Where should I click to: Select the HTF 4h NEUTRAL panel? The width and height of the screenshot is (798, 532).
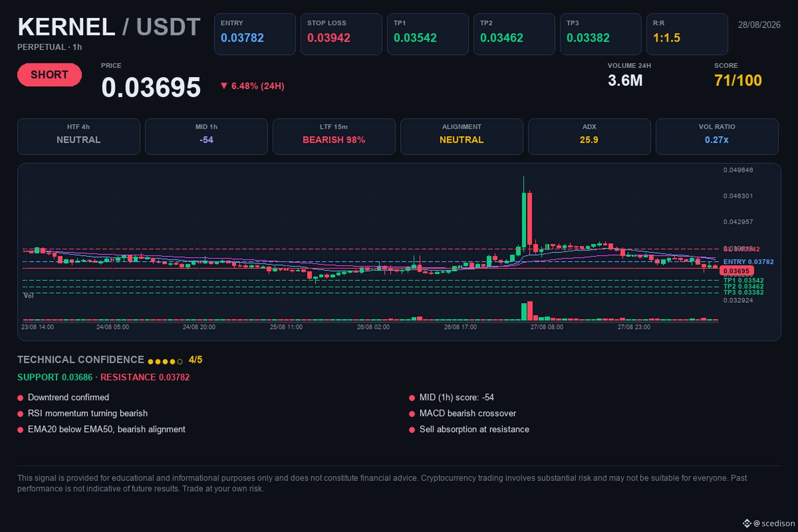click(x=79, y=137)
